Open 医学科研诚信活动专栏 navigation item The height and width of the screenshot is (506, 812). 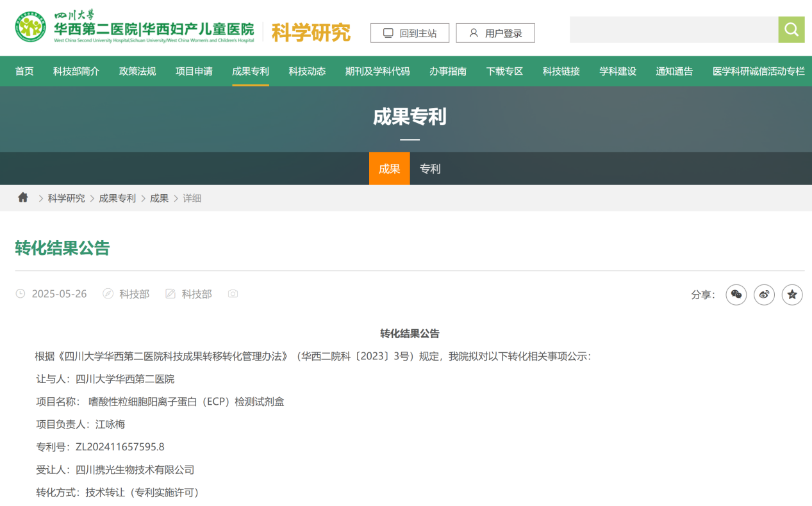pos(758,71)
